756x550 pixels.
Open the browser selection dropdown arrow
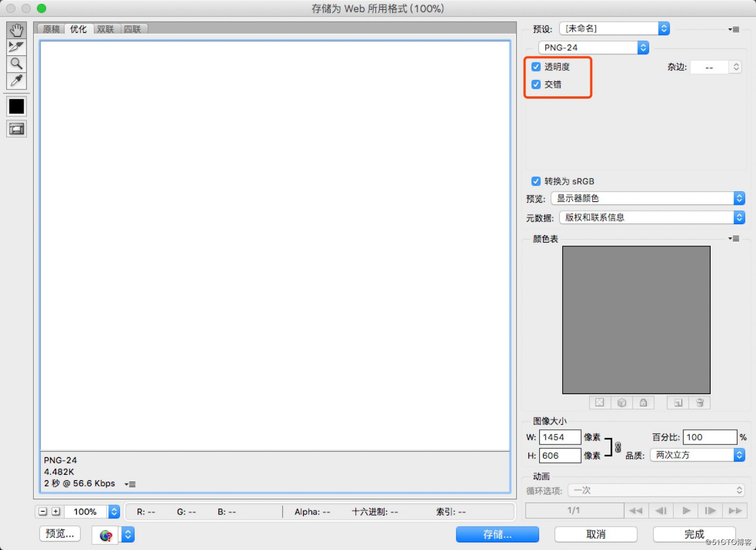tap(128, 535)
